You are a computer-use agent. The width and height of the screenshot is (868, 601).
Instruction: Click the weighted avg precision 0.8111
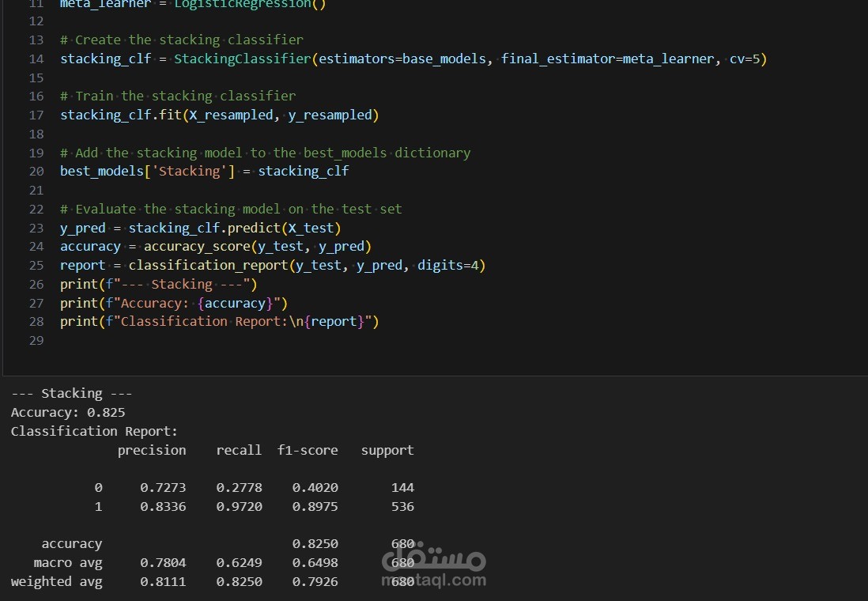point(163,582)
